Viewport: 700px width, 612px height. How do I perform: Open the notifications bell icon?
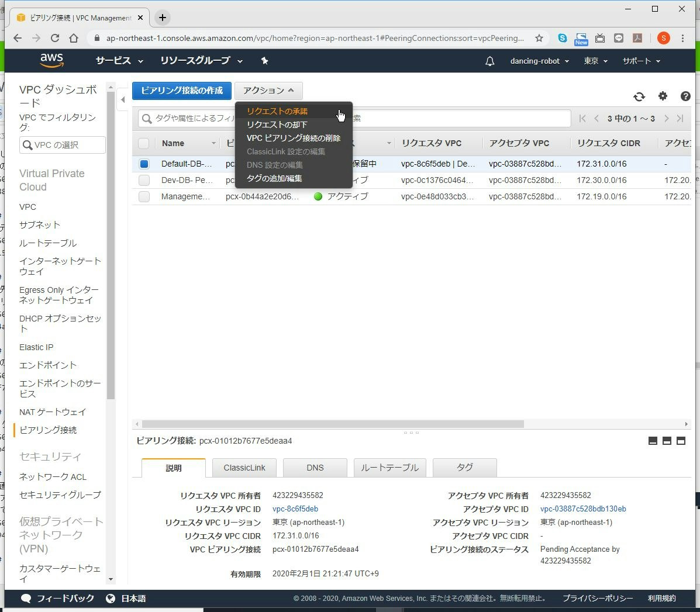tap(489, 61)
